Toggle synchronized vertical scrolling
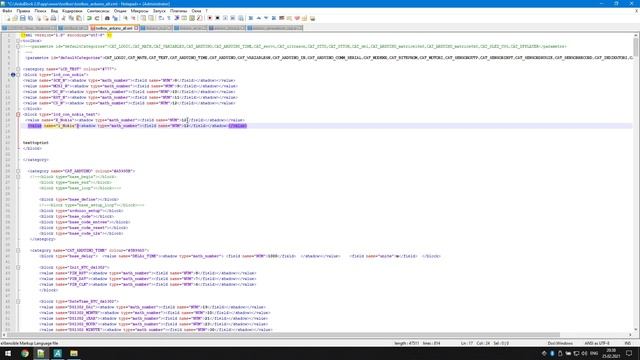The image size is (640, 360). (x=143, y=18)
